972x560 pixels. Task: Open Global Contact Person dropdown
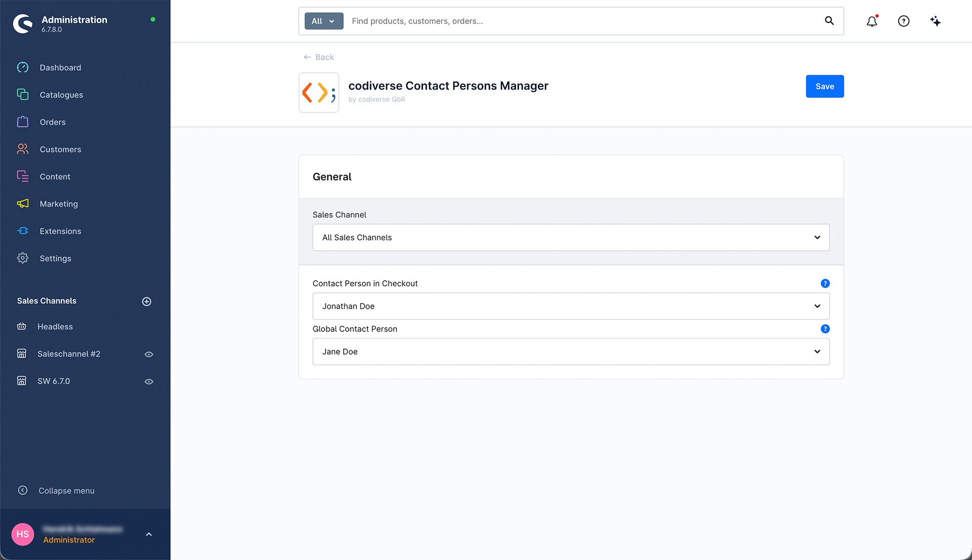point(571,352)
